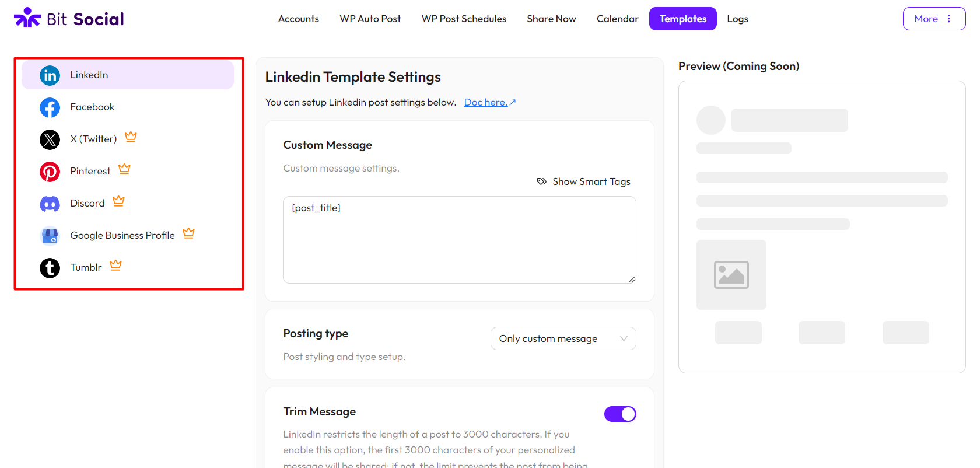Click the image placeholder in preview
The height and width of the screenshot is (468, 980).
pos(731,275)
